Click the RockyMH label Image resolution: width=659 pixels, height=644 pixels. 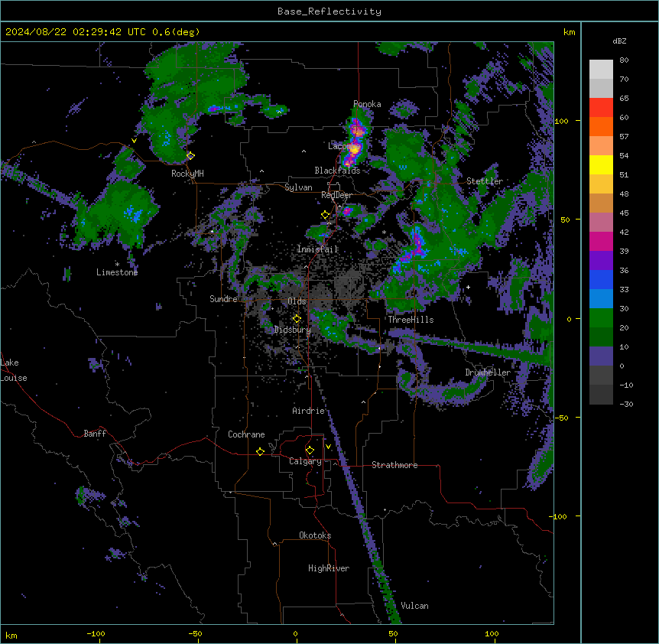tap(187, 174)
